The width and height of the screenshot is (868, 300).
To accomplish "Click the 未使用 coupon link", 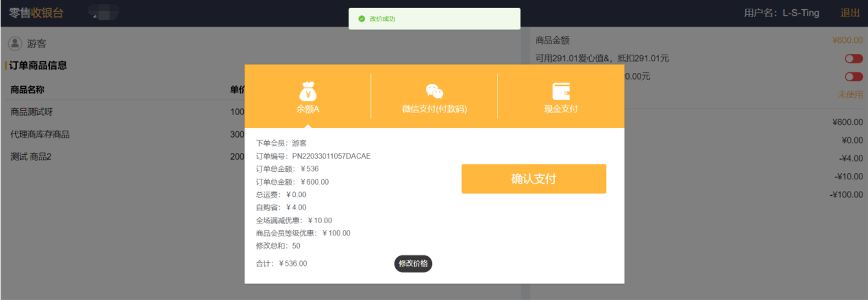I will (850, 94).
